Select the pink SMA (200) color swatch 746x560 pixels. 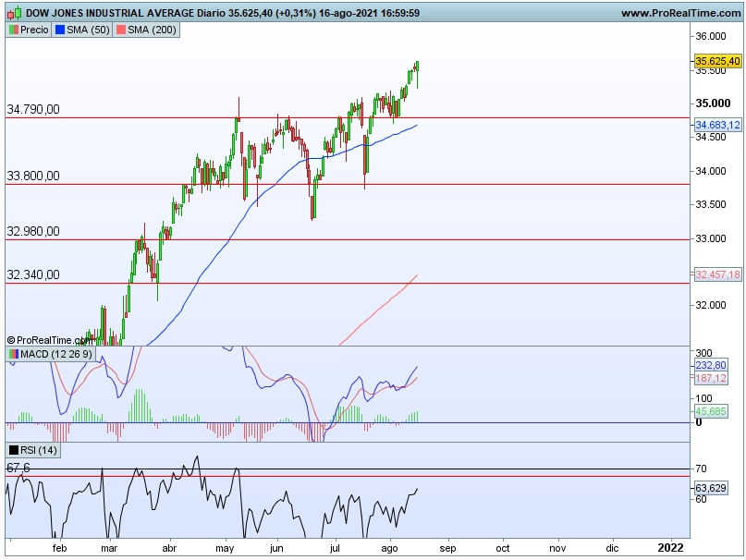(121, 30)
